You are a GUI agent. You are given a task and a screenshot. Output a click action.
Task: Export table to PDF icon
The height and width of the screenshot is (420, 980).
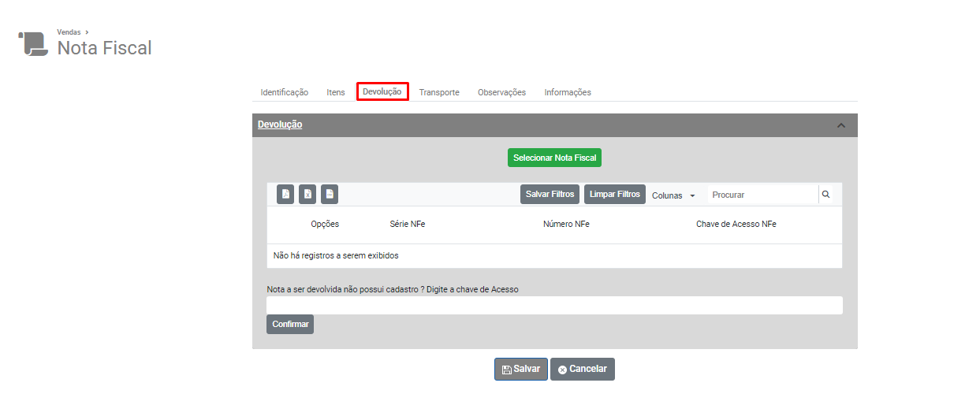point(285,194)
